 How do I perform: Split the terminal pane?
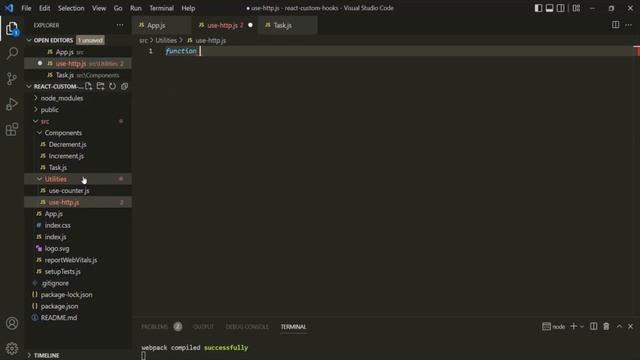point(593,326)
